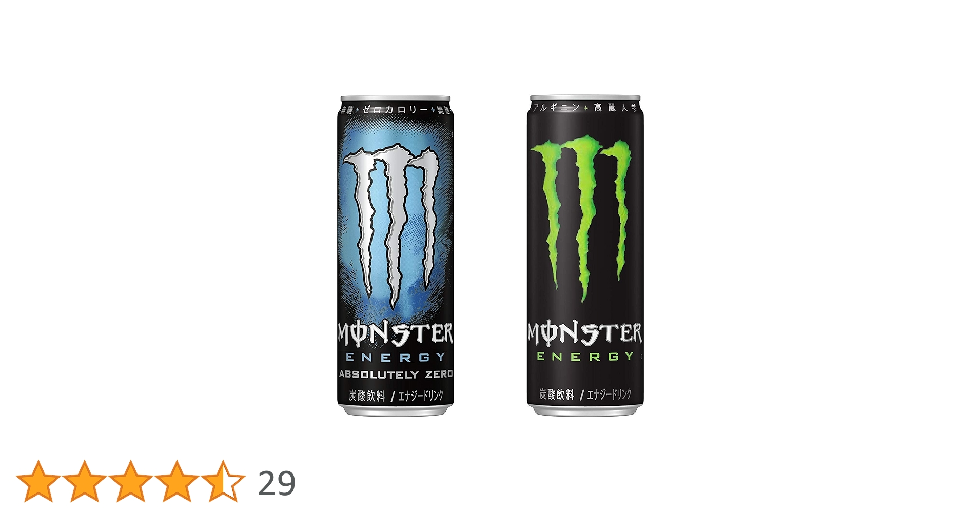
Task: Select the Absolutely Zero blue can image
Action: pyautogui.click(x=395, y=255)
